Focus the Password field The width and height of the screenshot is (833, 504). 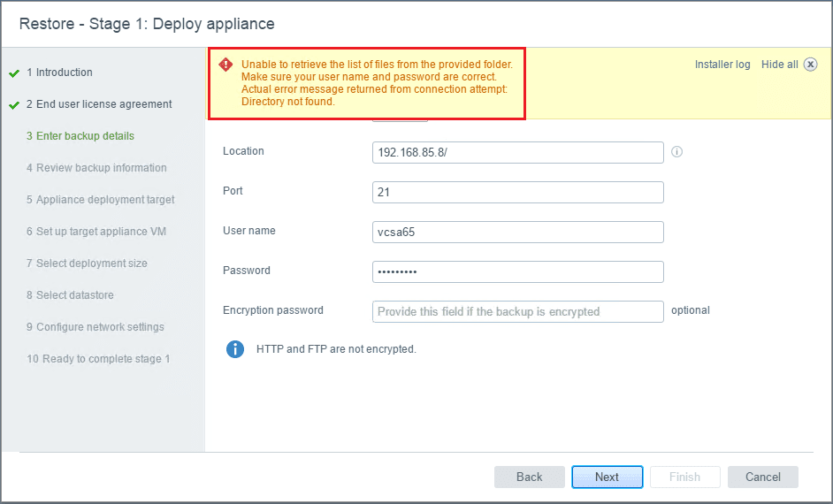click(517, 271)
